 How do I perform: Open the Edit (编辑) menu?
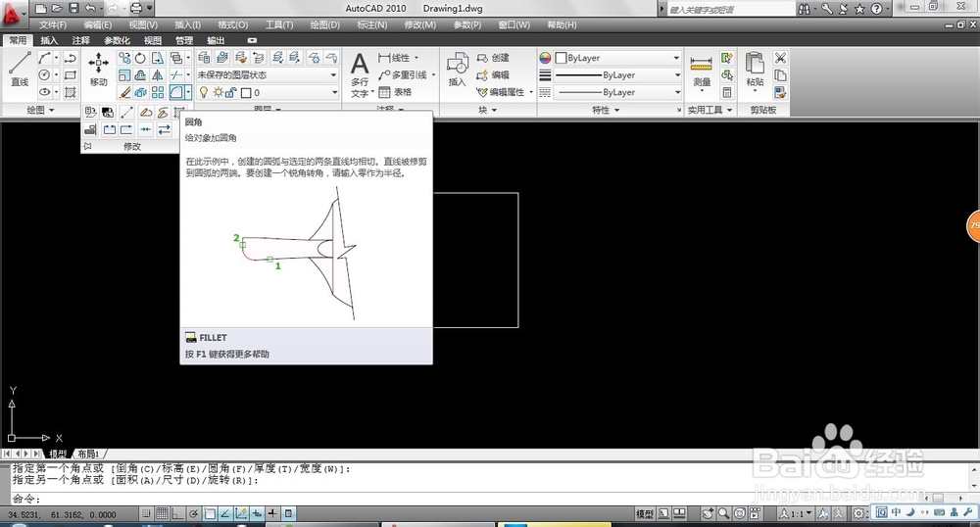[97, 24]
